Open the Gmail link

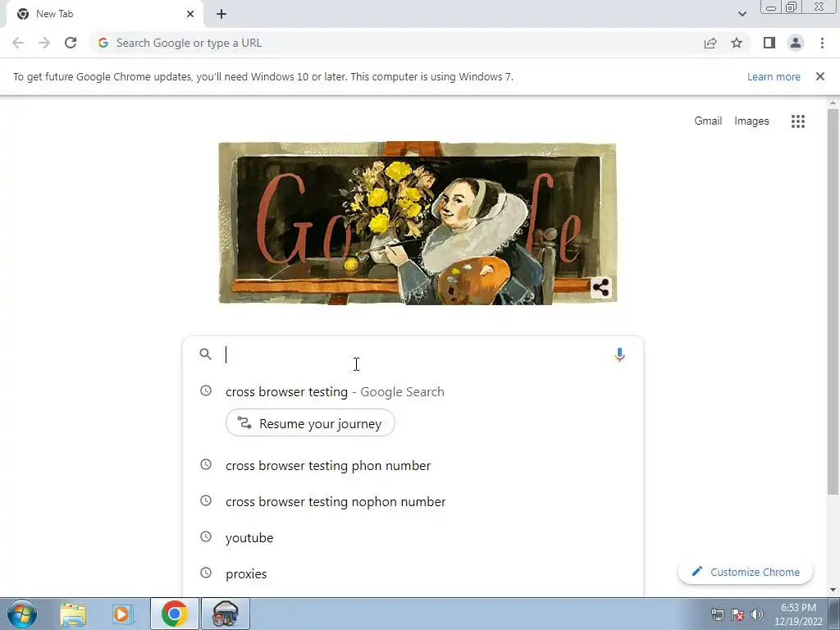click(x=708, y=121)
